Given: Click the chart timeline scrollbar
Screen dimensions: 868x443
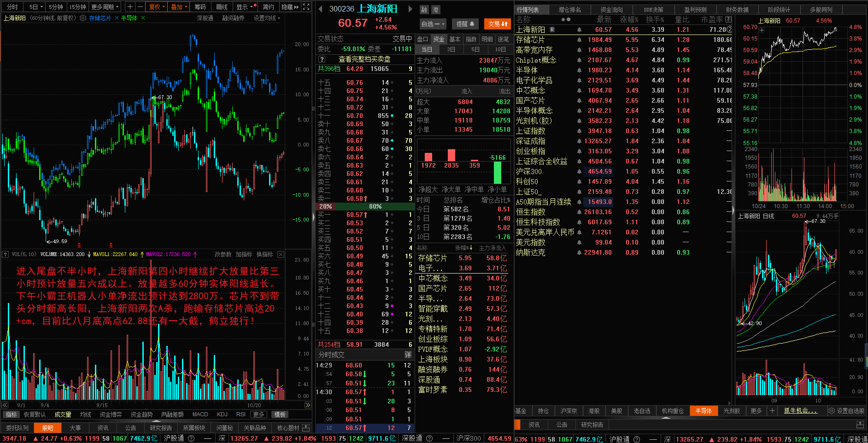Looking at the screenshot, I should coord(156,405).
